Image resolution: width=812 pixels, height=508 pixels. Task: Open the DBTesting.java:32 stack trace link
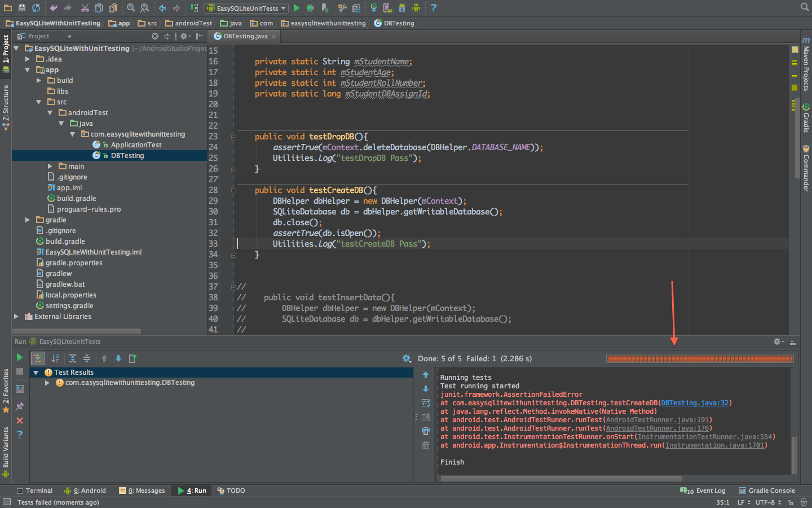tap(695, 403)
